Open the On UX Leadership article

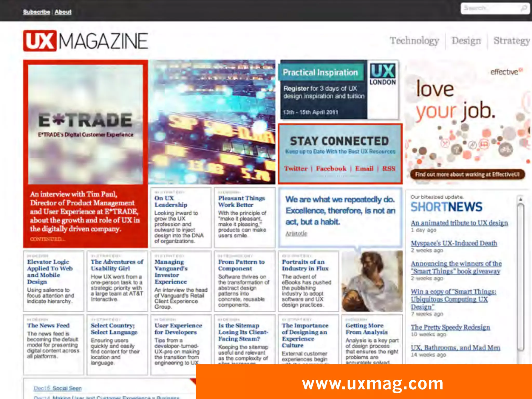point(171,201)
